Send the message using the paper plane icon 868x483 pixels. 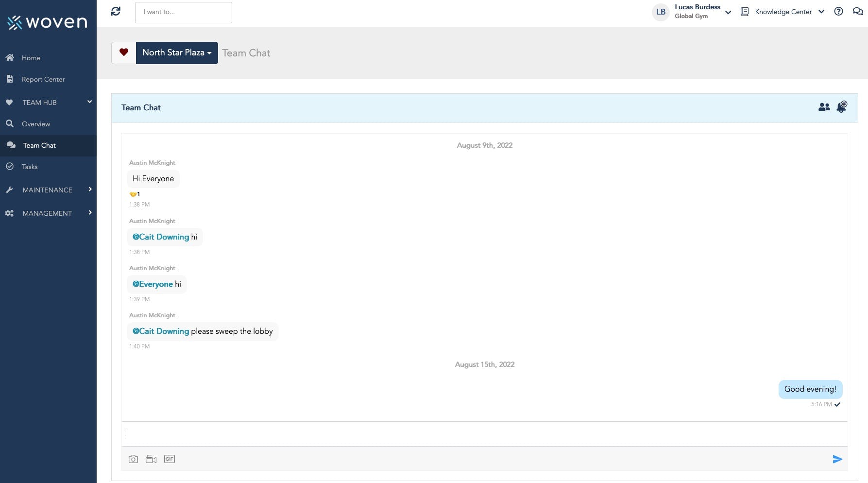(838, 459)
